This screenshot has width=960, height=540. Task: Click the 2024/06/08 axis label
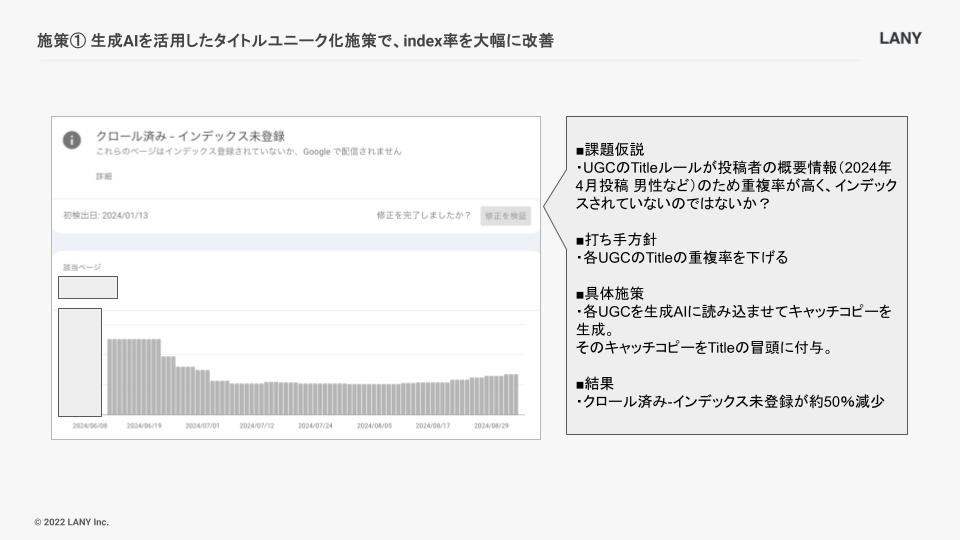tap(89, 426)
